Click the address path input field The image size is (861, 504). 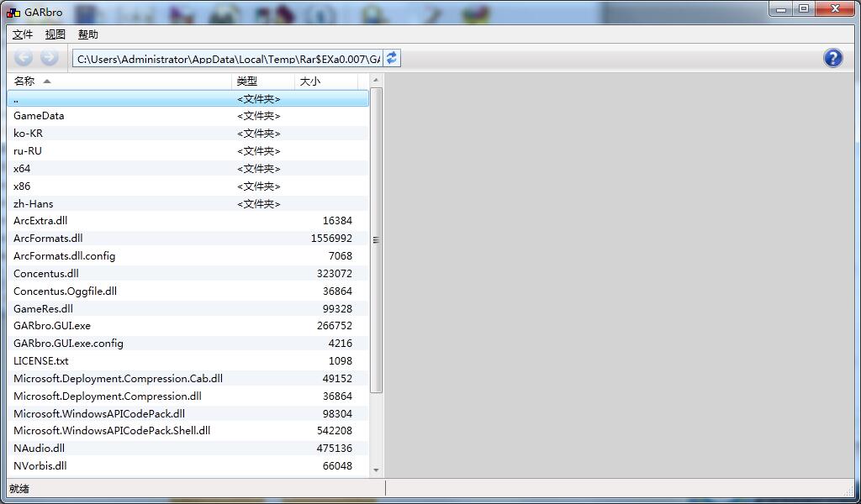227,59
